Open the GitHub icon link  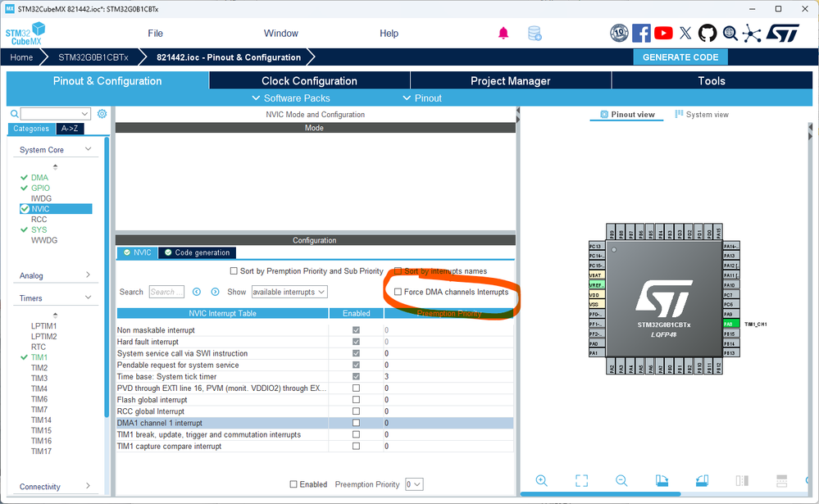[x=708, y=34]
